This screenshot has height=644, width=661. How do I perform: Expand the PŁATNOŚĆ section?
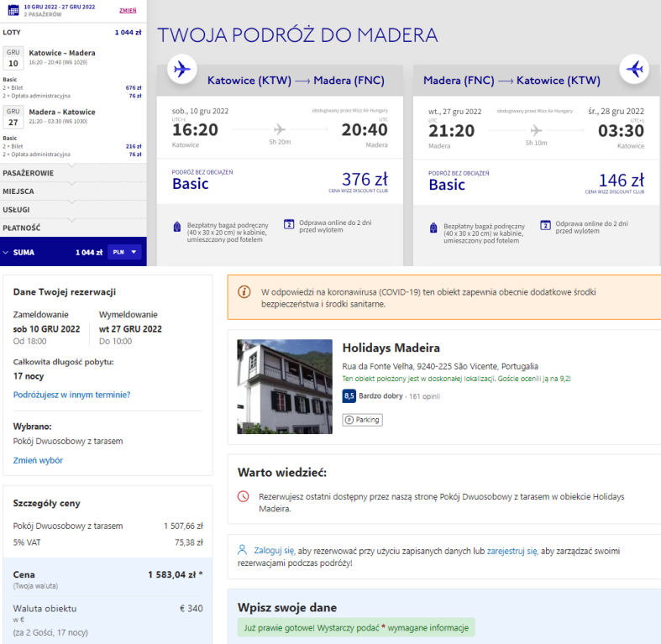[x=73, y=228]
